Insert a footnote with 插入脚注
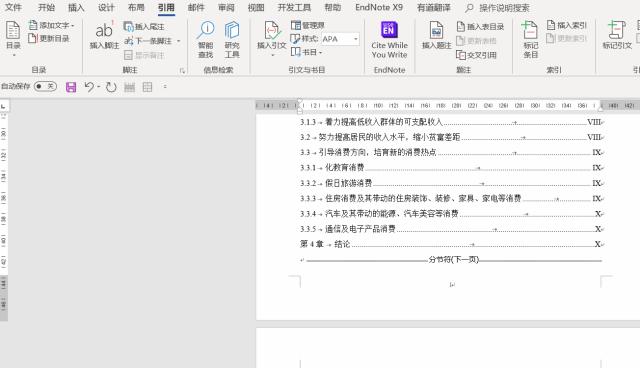Screen dimensions: 640x368 (104, 36)
